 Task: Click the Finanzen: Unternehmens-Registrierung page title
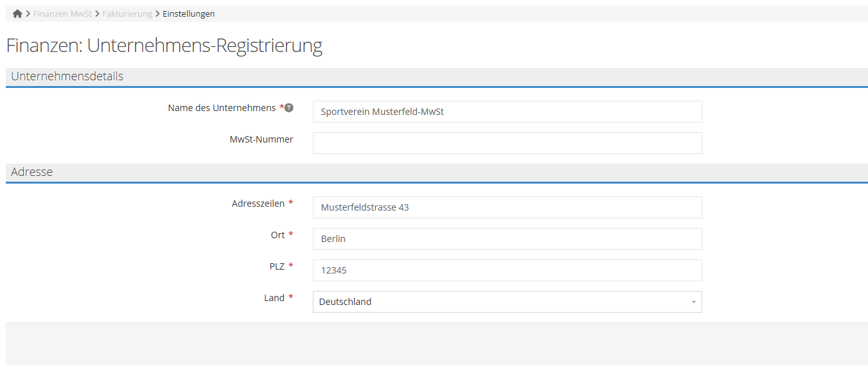[164, 46]
